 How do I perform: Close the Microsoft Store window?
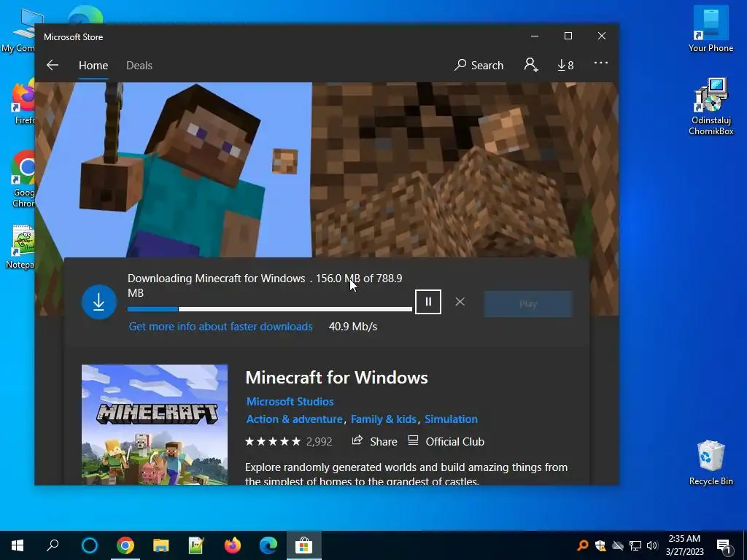[x=602, y=36]
